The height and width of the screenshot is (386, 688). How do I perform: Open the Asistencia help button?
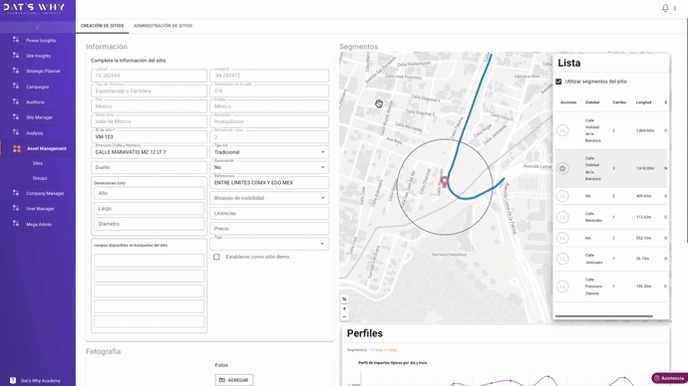tap(669, 378)
